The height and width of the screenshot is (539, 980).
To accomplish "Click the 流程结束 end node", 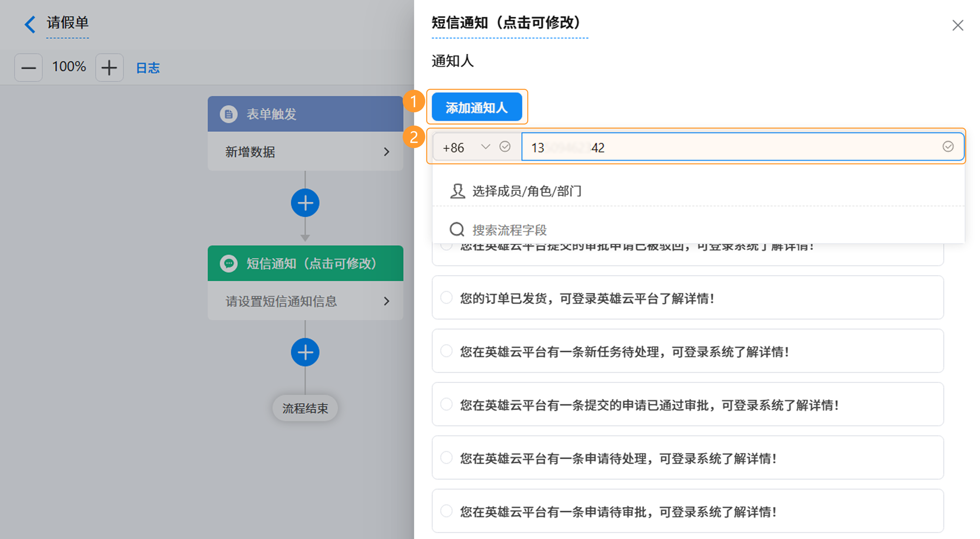I will tap(305, 408).
